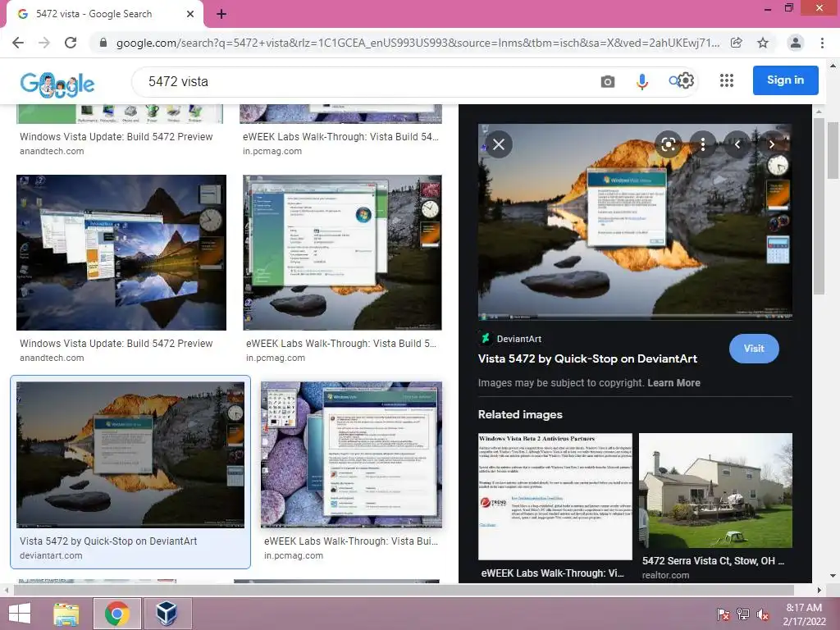Focus the search box containing 5472 vista

pos(364,81)
